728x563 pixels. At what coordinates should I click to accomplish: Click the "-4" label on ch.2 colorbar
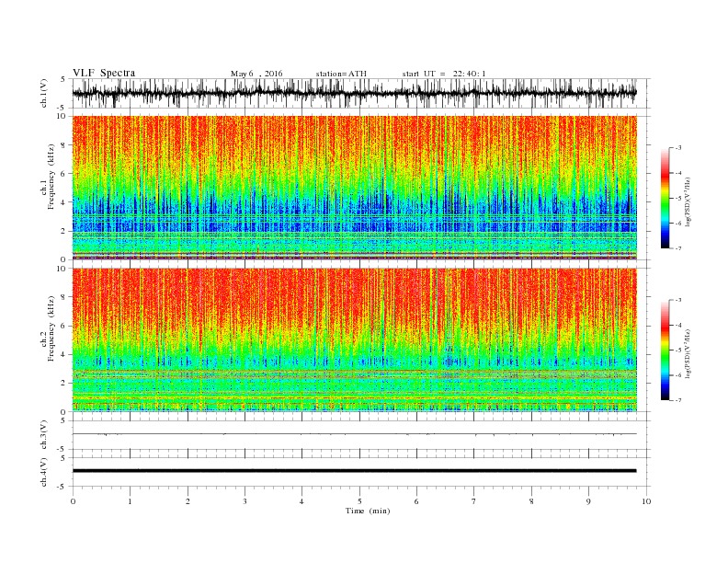pos(678,325)
